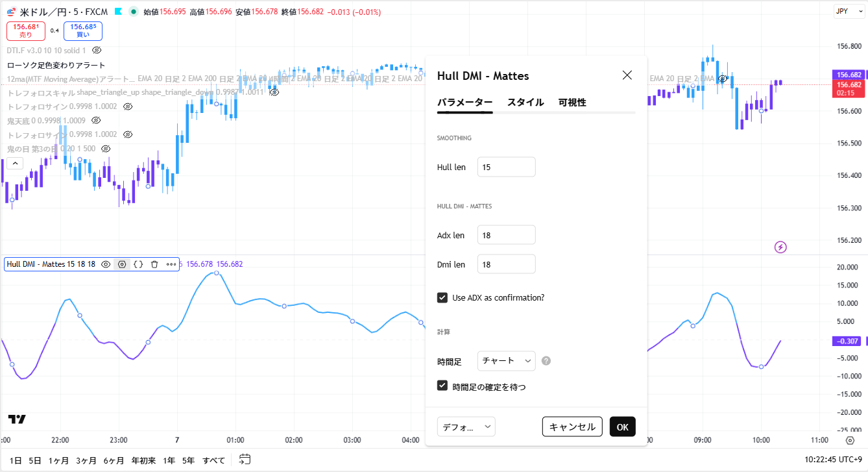Switch to the スタイル tab
This screenshot has height=472, width=868.
[x=525, y=103]
